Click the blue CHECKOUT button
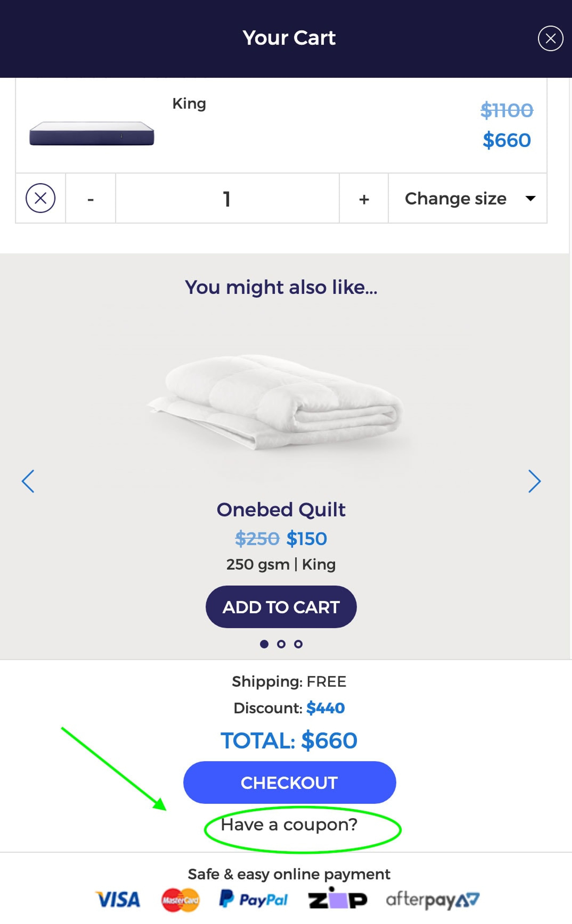The width and height of the screenshot is (572, 924). (289, 783)
